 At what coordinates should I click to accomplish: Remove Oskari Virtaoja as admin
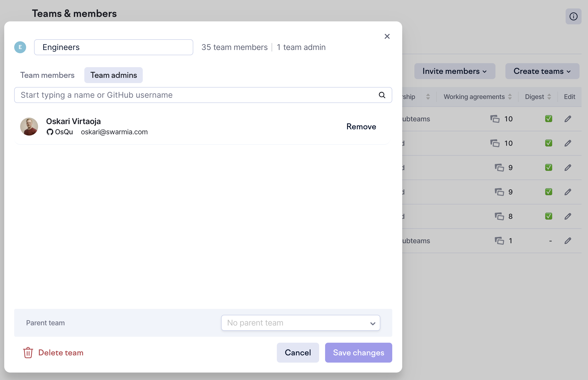pyautogui.click(x=361, y=127)
